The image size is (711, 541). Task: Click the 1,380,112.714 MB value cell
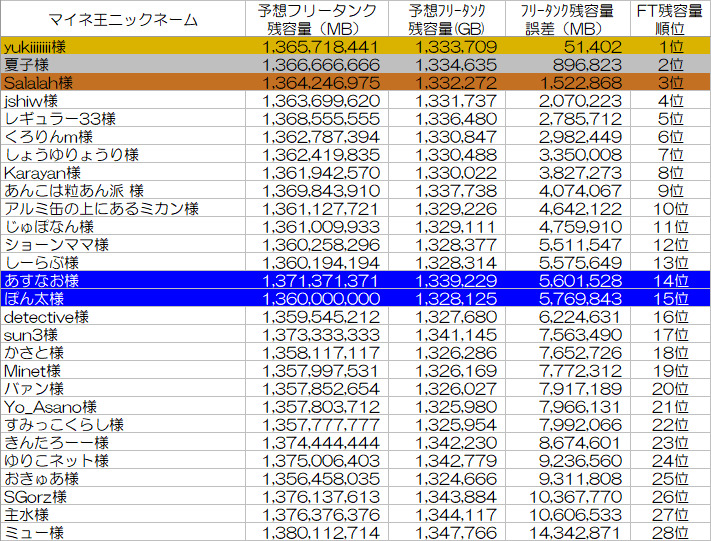[x=321, y=533]
